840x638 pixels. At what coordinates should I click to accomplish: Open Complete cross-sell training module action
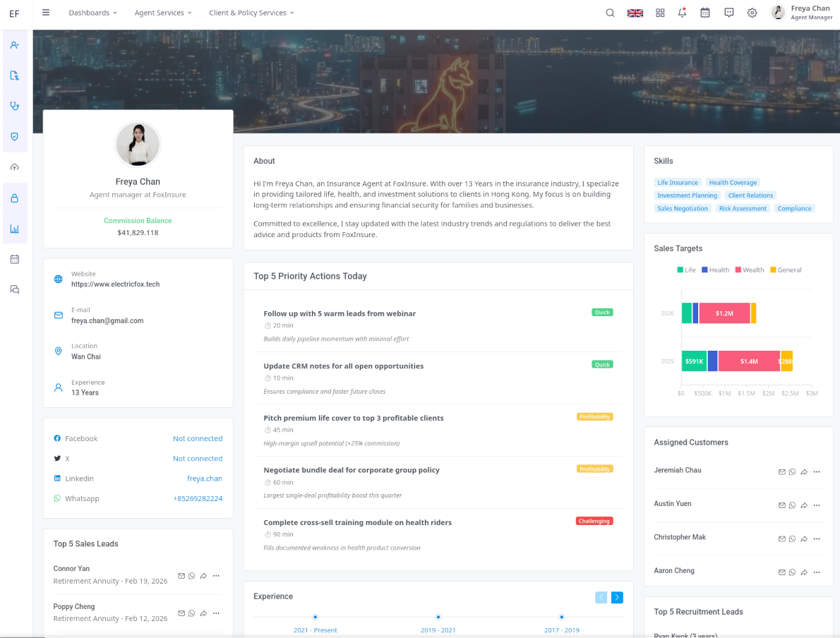click(438, 535)
